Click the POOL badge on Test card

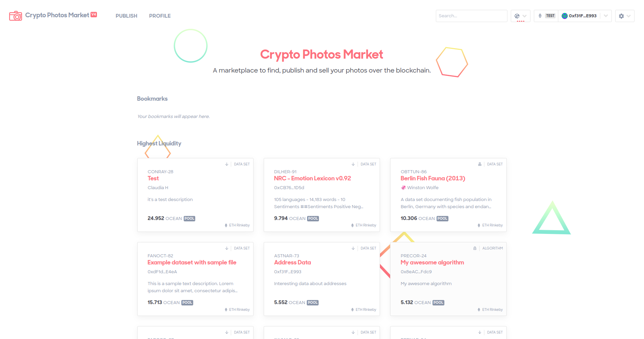click(189, 219)
